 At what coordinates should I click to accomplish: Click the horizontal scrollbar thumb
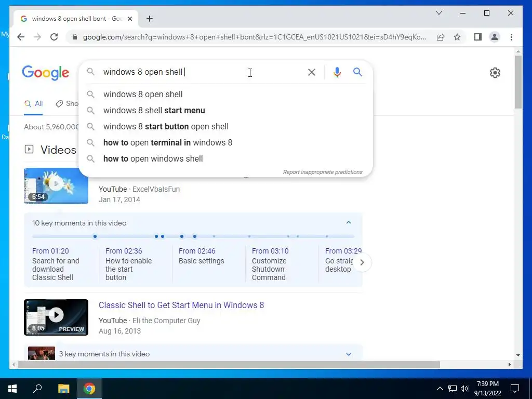(229, 364)
